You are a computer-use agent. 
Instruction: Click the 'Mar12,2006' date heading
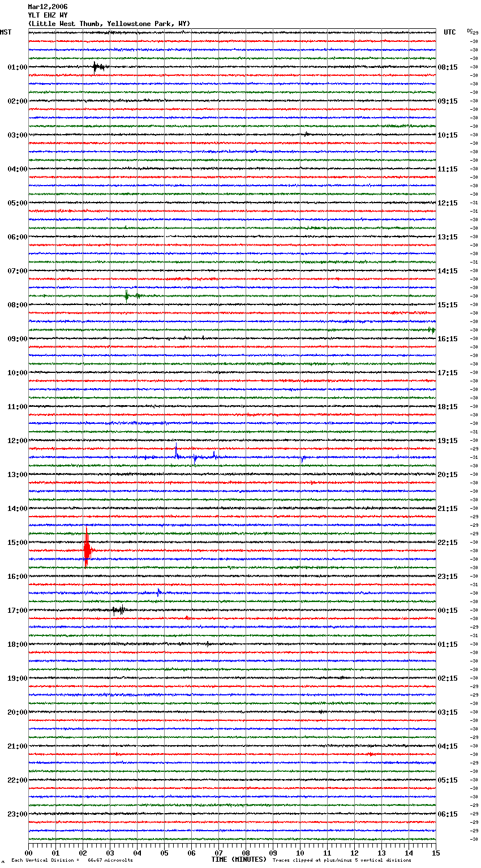coord(48,7)
